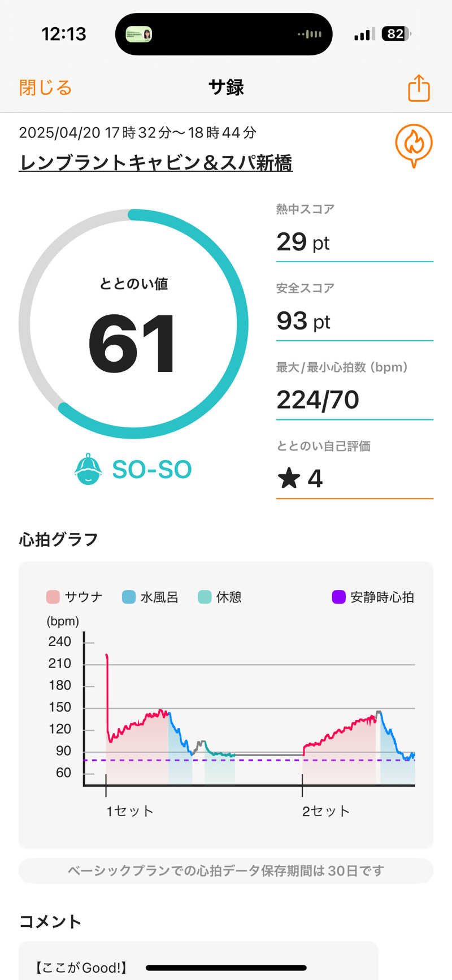Tap the battery indicator showing 82

(x=396, y=34)
